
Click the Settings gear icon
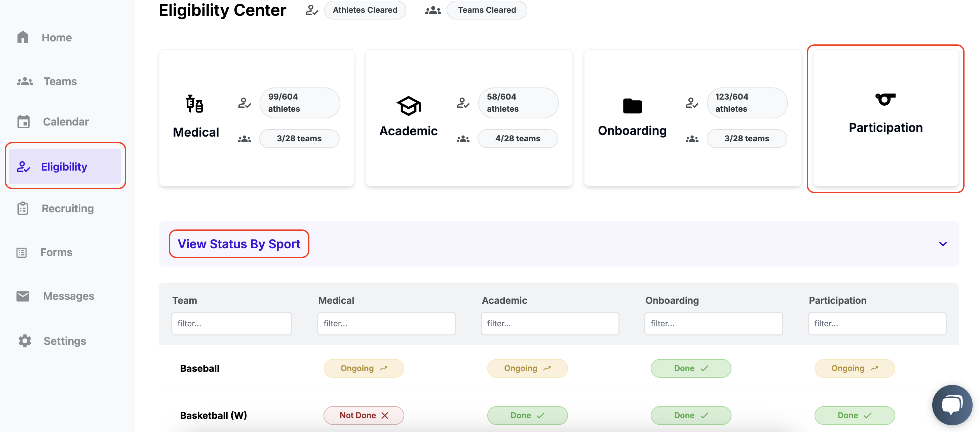pyautogui.click(x=25, y=340)
